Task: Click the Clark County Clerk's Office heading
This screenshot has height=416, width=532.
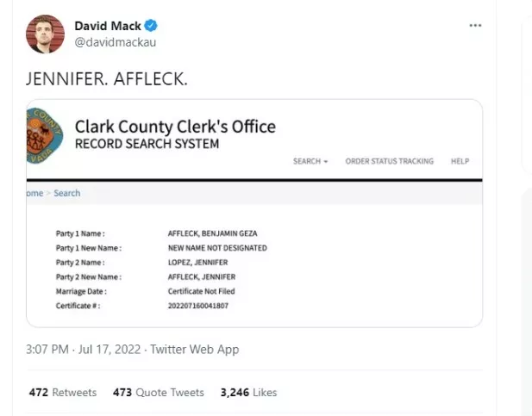Action: [x=175, y=127]
